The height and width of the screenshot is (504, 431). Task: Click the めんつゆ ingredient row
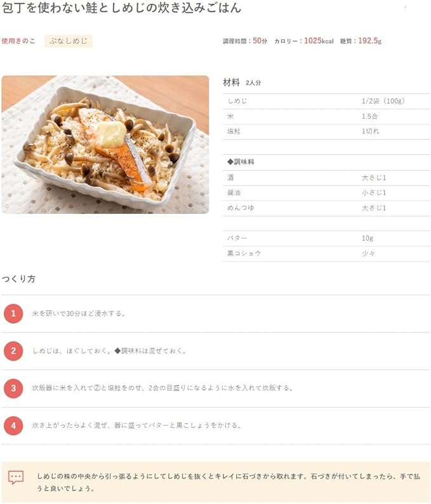click(326, 208)
